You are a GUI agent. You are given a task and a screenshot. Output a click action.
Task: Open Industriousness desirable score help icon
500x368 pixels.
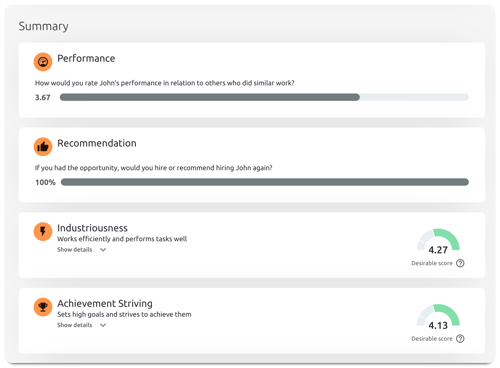coord(460,263)
